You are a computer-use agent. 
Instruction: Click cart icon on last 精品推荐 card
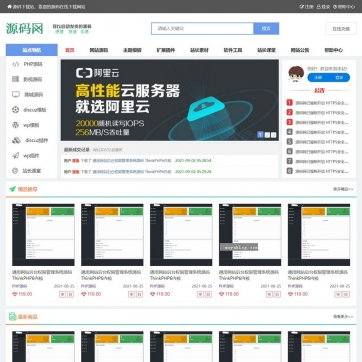346,294
